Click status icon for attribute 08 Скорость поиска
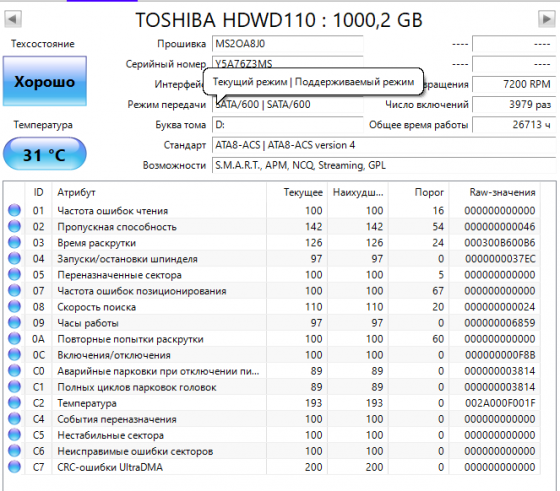The height and width of the screenshot is (491, 560). [14, 307]
